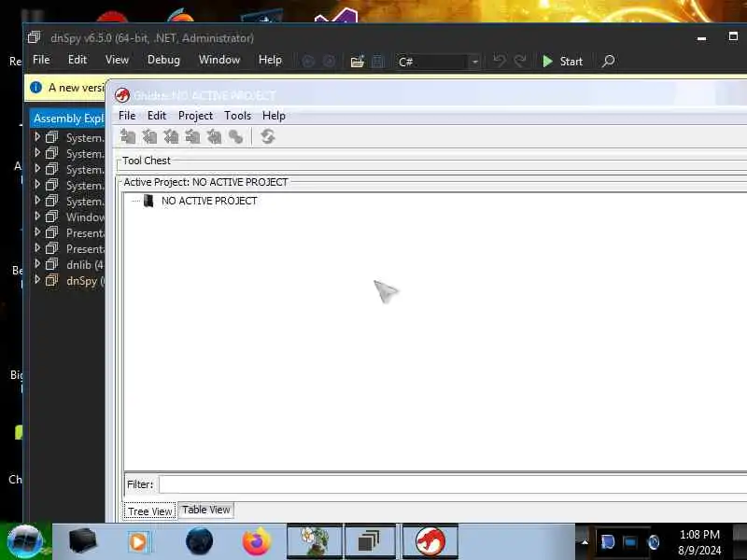
Task: Click dnSpy's Start debugging button
Action: tap(562, 61)
